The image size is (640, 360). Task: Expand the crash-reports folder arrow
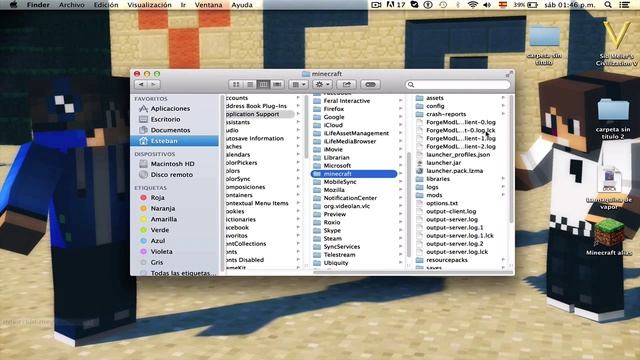pyautogui.click(x=503, y=114)
